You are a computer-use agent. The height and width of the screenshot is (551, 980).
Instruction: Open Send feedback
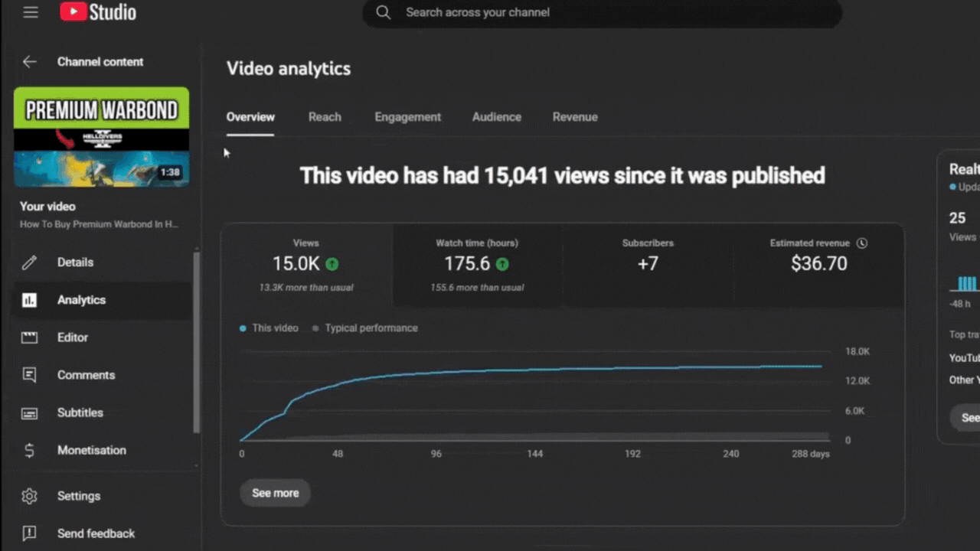(103, 533)
